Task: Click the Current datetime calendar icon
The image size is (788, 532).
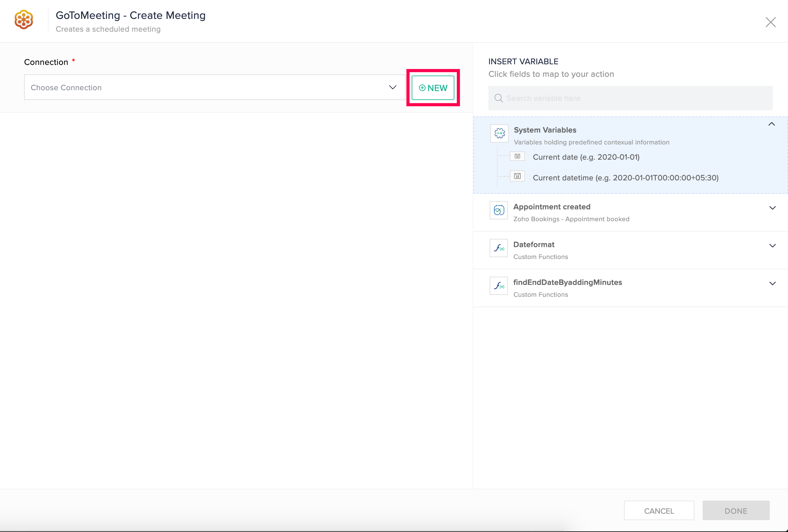Action: tap(517, 176)
